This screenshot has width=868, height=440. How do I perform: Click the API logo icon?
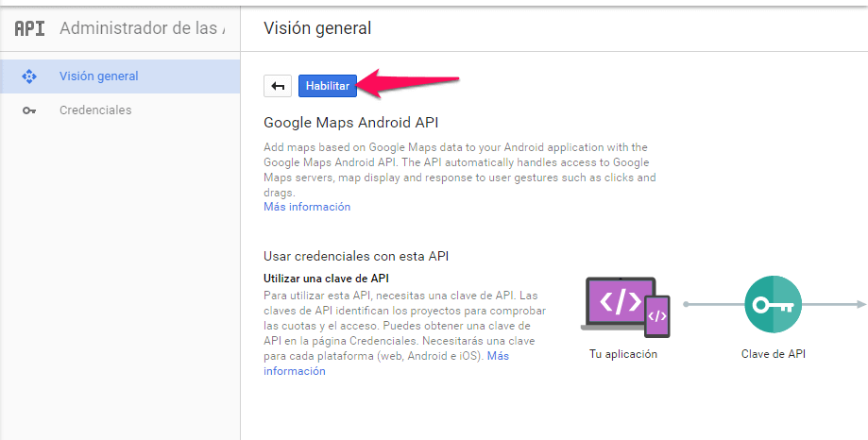pos(30,28)
